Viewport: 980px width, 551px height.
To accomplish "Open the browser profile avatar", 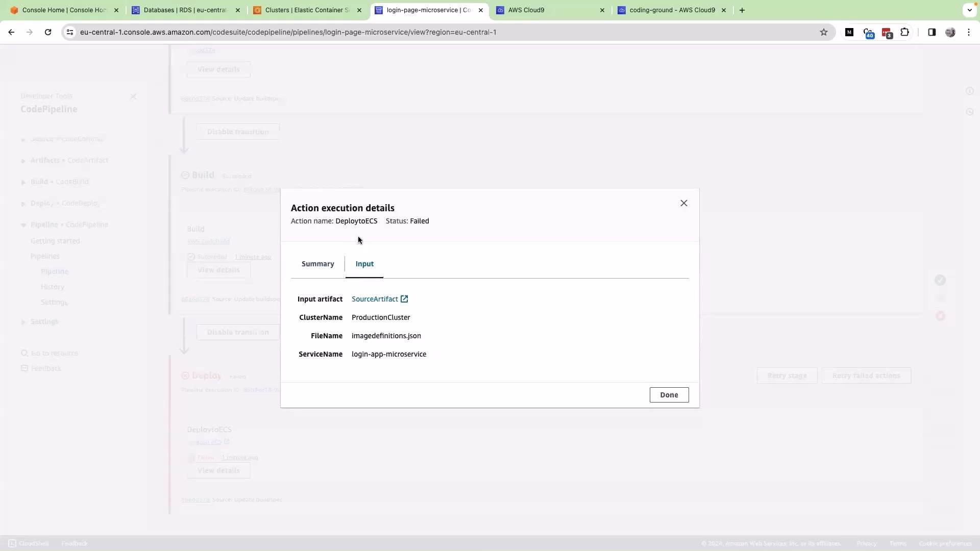I will tap(950, 32).
